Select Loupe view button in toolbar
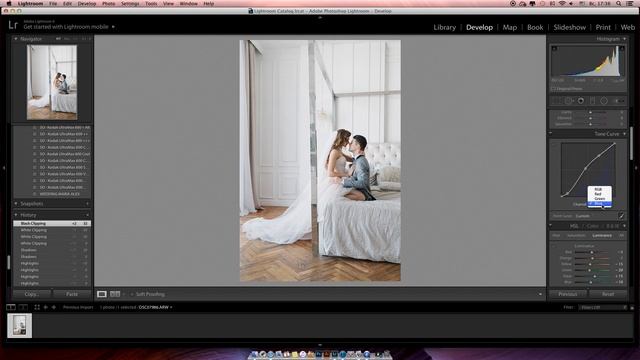 click(102, 294)
